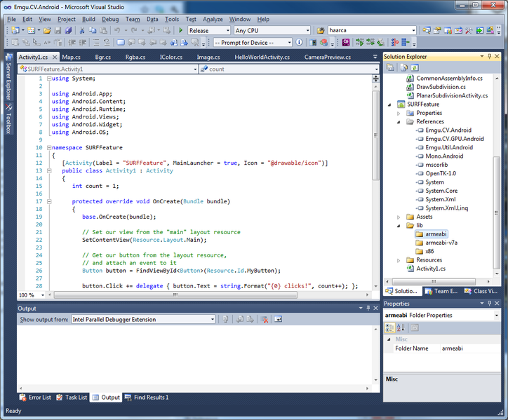
Task: Click the Folder Name value field
Action: pos(470,348)
